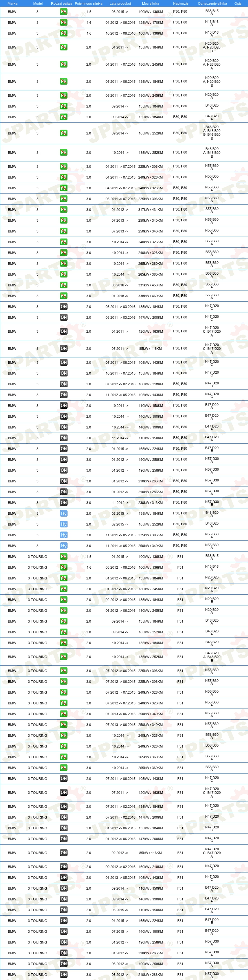Select the Oznaczenie silnika column header
Image resolution: width=248 pixels, height=980 pixels.
point(212,3)
